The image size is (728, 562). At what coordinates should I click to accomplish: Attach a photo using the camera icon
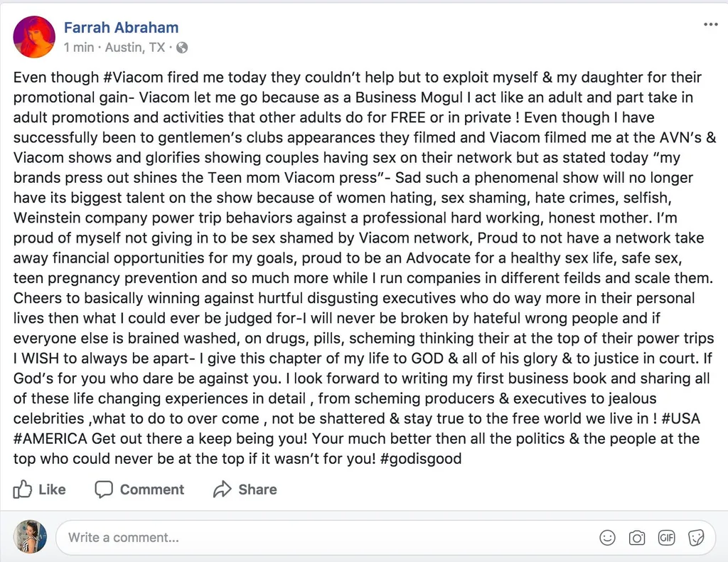pos(636,538)
